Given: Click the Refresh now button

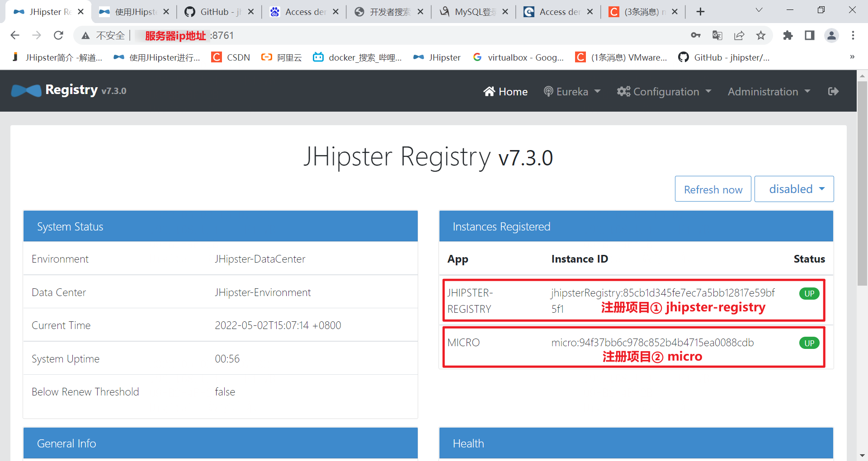Looking at the screenshot, I should tap(713, 189).
